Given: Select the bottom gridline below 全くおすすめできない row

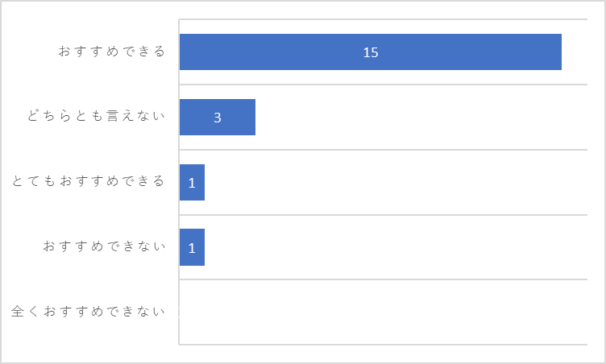Looking at the screenshot, I should pyautogui.click(x=383, y=345).
